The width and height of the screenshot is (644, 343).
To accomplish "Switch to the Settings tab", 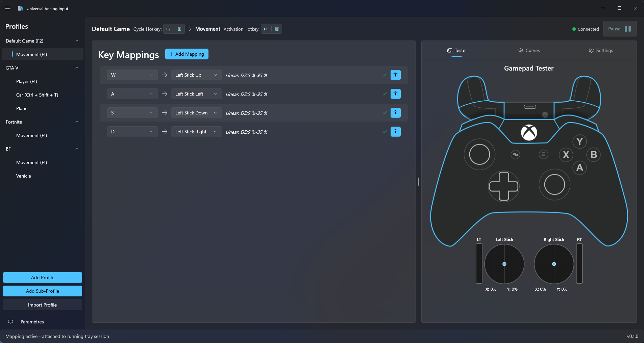I will pos(601,50).
